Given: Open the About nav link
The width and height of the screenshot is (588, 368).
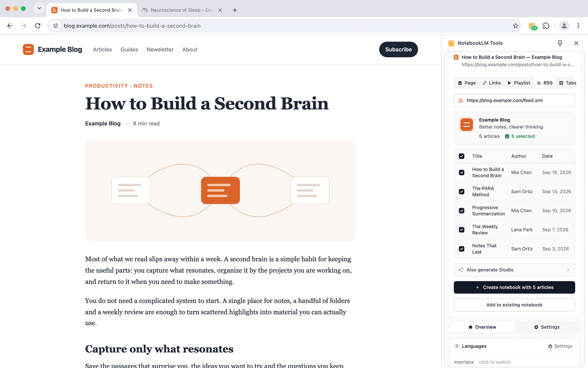Looking at the screenshot, I should coord(190,49).
